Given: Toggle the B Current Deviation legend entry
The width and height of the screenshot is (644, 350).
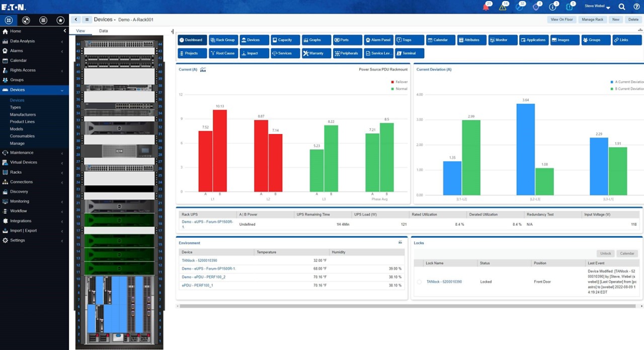Looking at the screenshot, I should 626,89.
